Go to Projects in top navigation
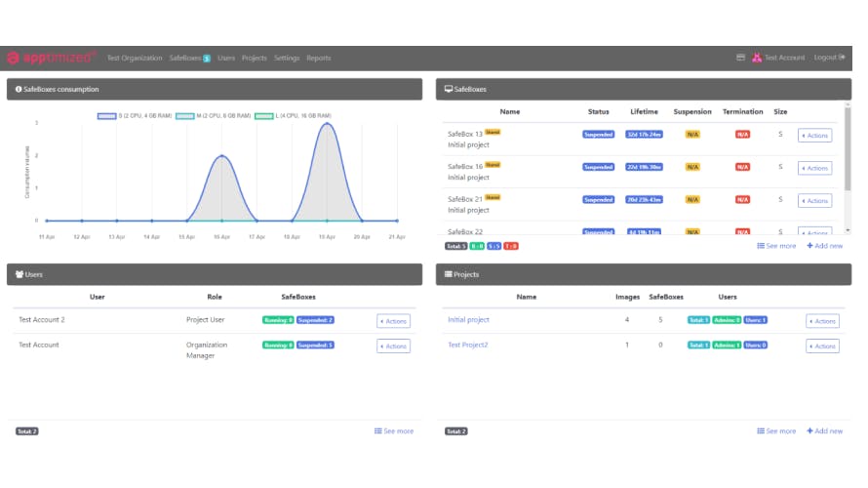This screenshot has width=868, height=488. (x=255, y=58)
